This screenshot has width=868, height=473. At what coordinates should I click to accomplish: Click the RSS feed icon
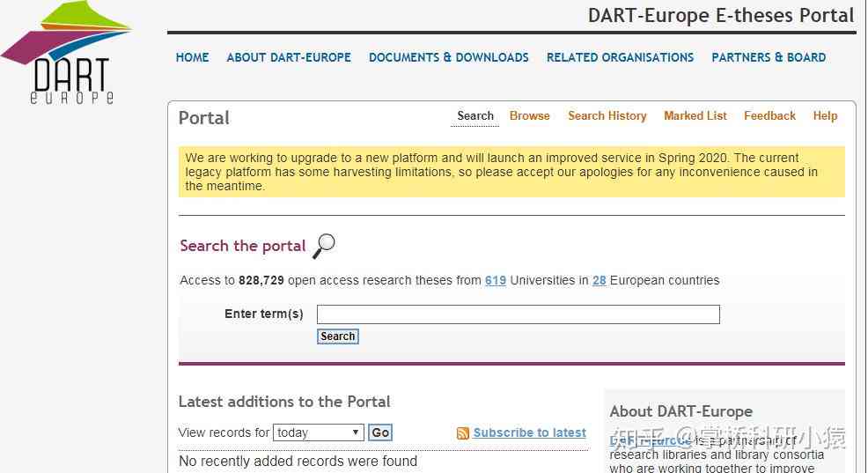tap(463, 433)
